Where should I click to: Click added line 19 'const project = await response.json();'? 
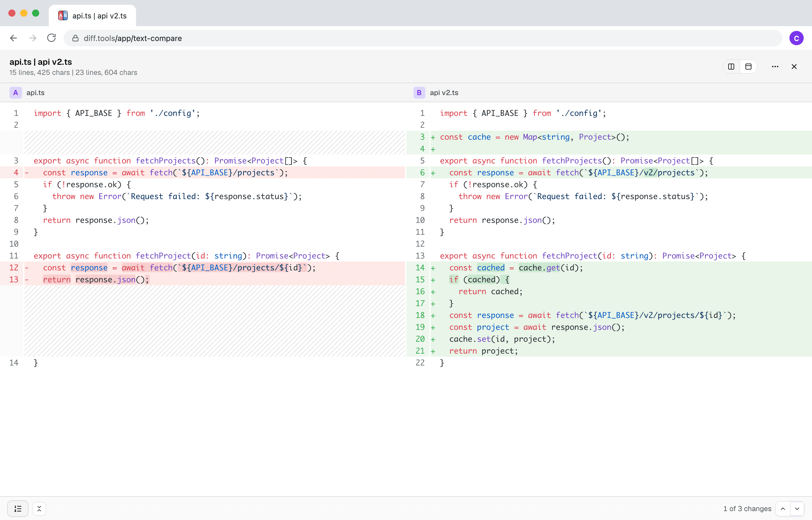[609, 327]
